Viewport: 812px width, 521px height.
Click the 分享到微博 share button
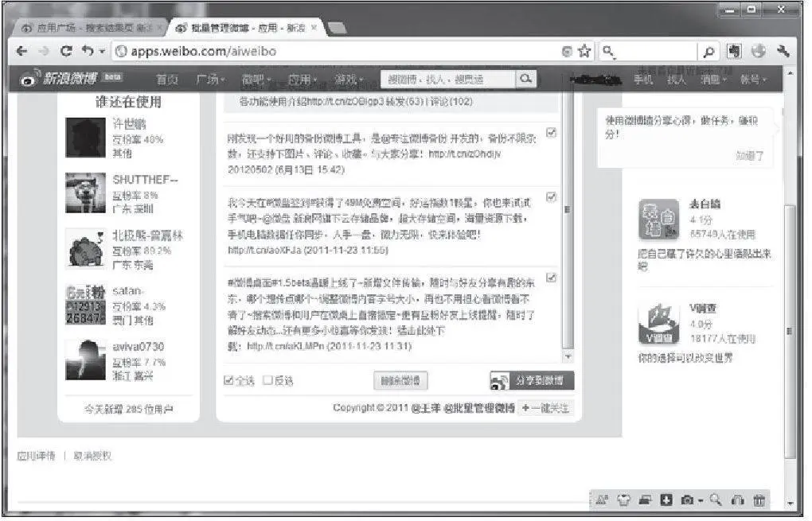(x=531, y=380)
